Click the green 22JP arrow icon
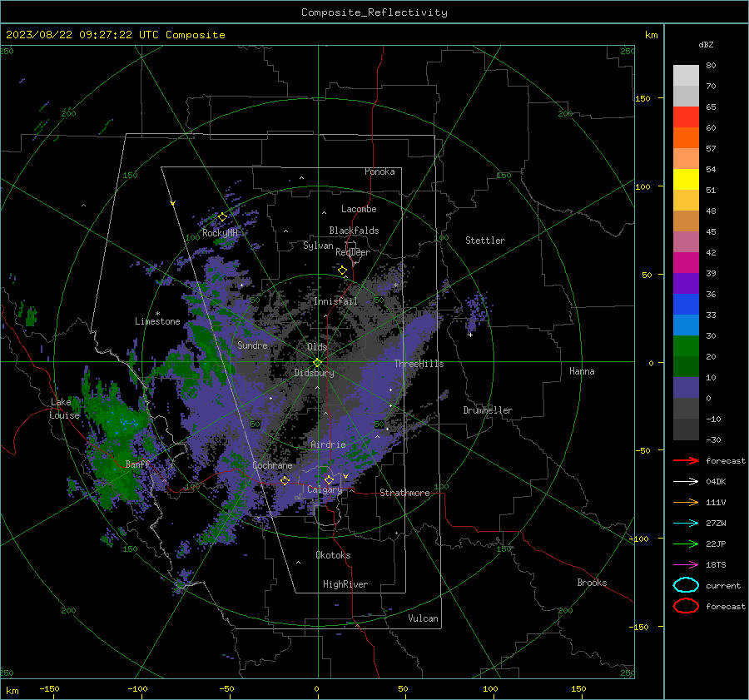Screen dimensions: 749x700 pos(686,544)
